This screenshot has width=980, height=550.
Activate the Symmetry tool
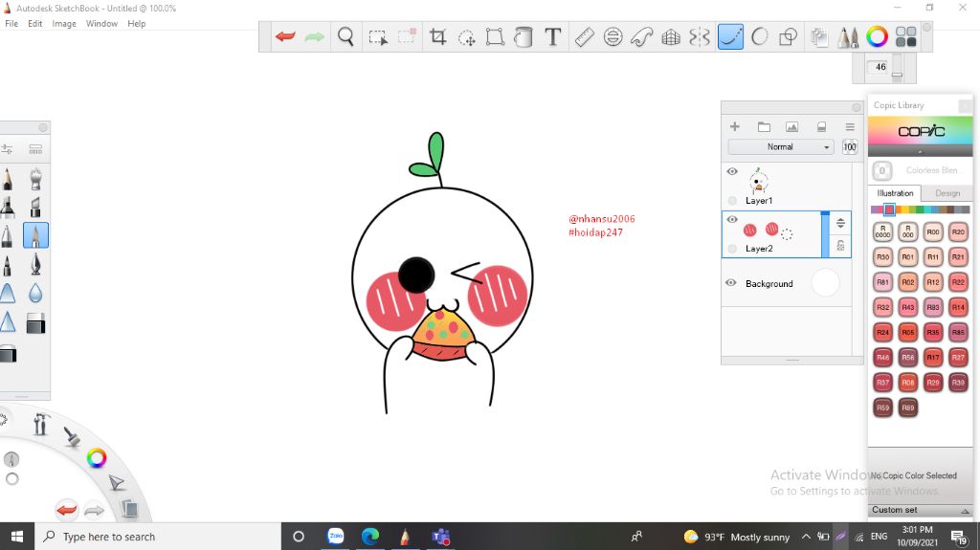coord(700,37)
